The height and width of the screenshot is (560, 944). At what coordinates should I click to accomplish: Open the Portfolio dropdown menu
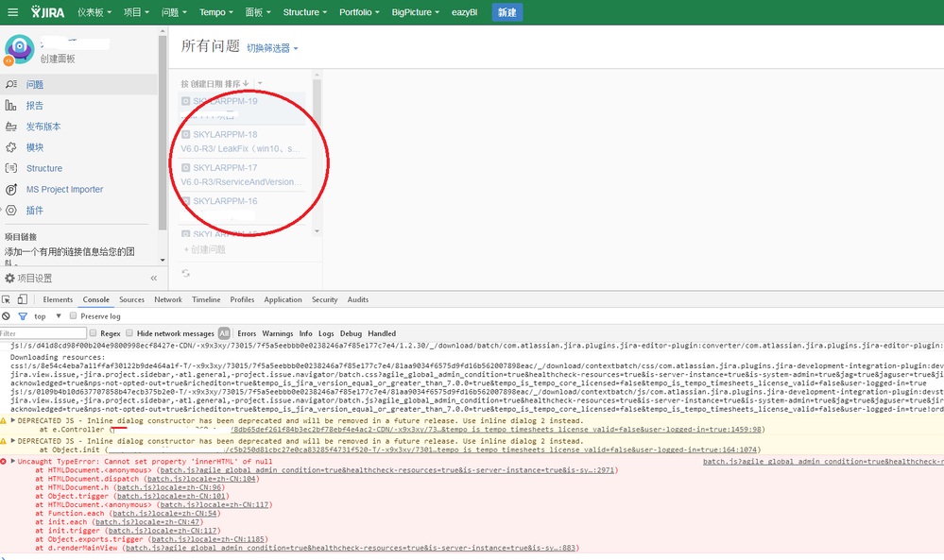click(x=359, y=12)
